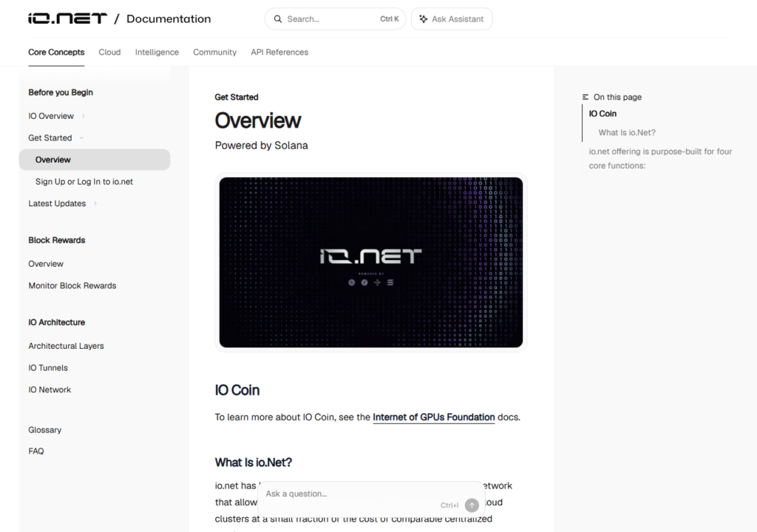
Task: Open the Core Concepts tab
Action: 56,52
